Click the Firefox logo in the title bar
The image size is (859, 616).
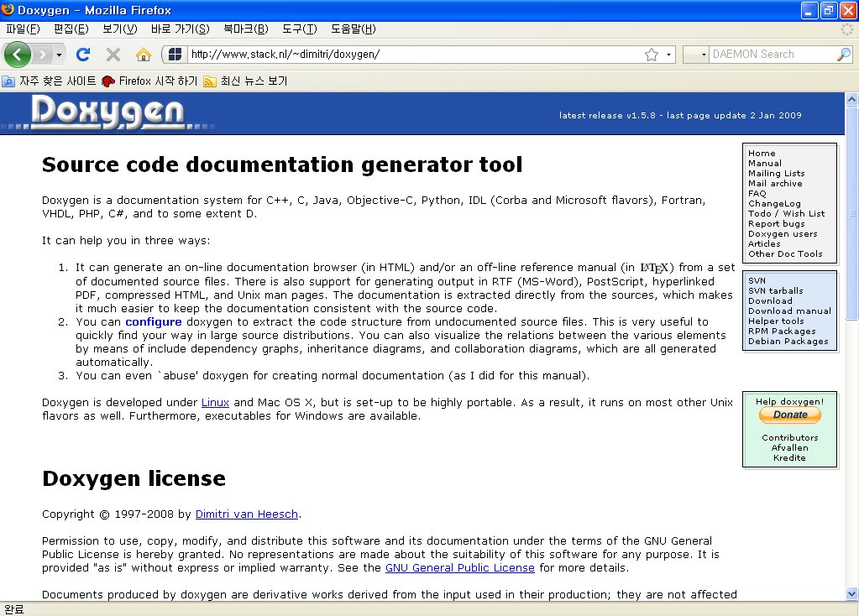point(8,9)
